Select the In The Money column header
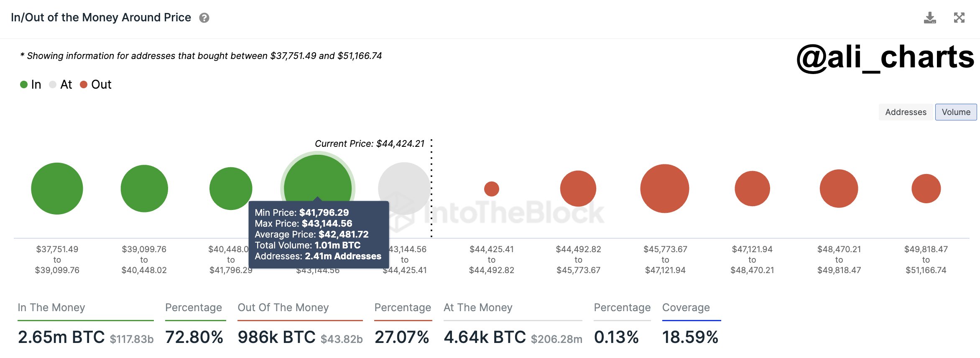The height and width of the screenshot is (358, 980). (51, 307)
